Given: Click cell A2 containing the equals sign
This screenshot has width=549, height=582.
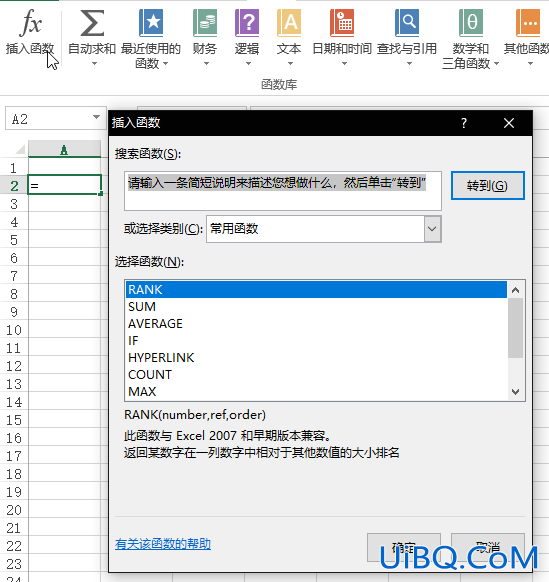Looking at the screenshot, I should coord(64,185).
